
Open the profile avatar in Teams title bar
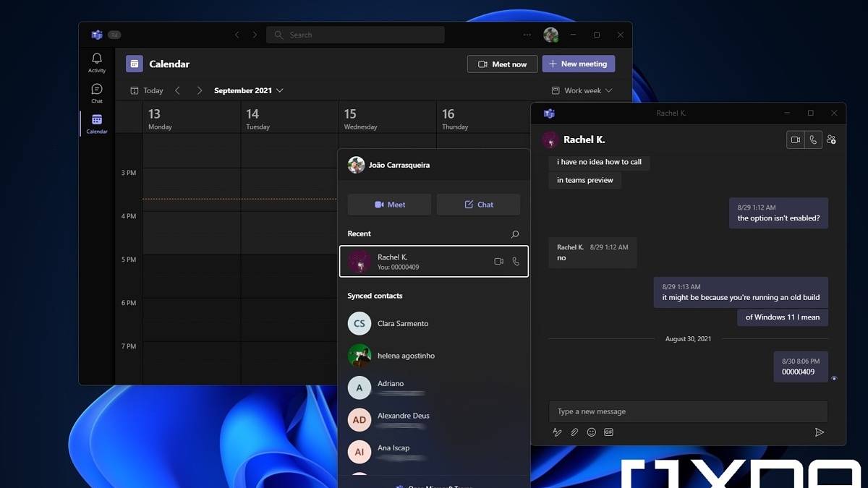(550, 35)
